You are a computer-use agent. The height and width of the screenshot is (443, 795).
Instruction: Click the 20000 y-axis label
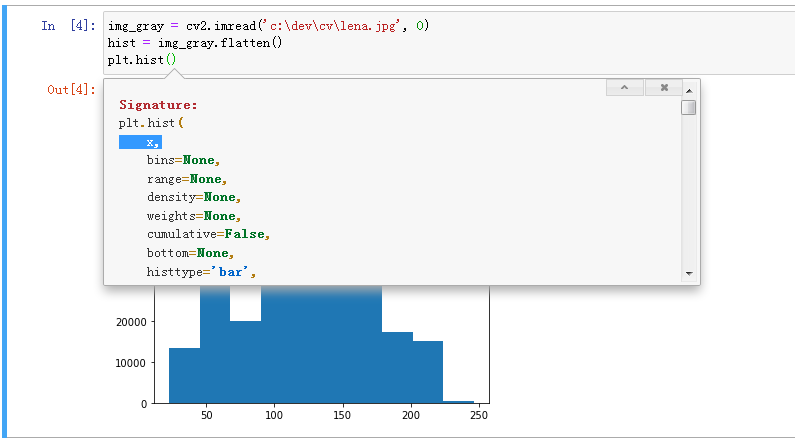tap(131, 322)
